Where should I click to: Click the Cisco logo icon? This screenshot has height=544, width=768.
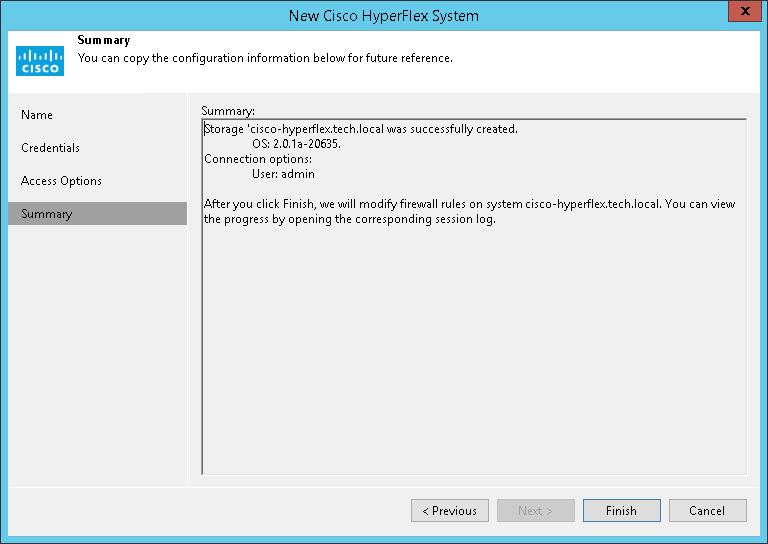40,60
